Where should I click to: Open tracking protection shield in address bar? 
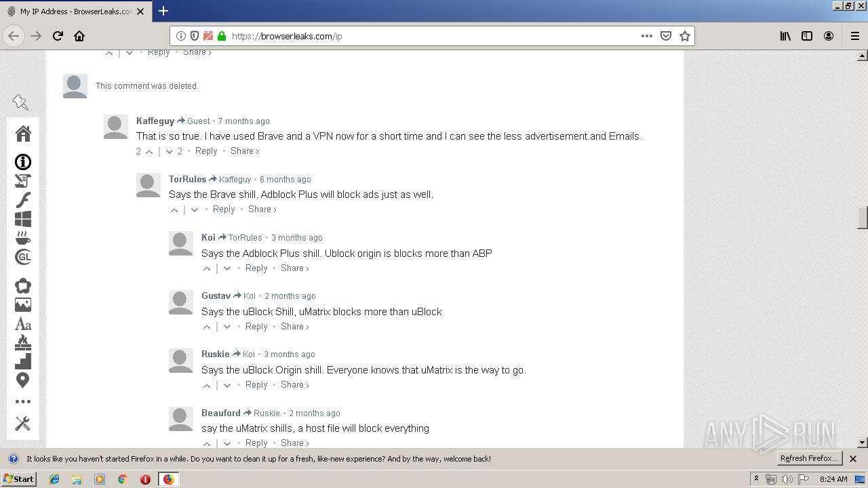[x=195, y=36]
